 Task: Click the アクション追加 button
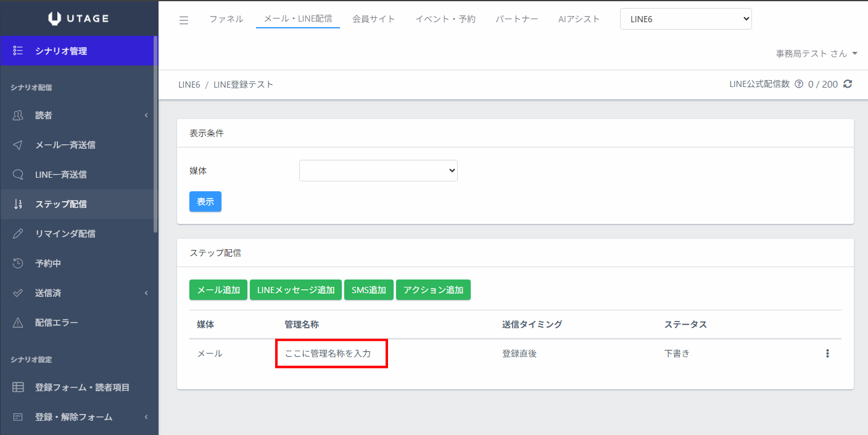(x=433, y=290)
